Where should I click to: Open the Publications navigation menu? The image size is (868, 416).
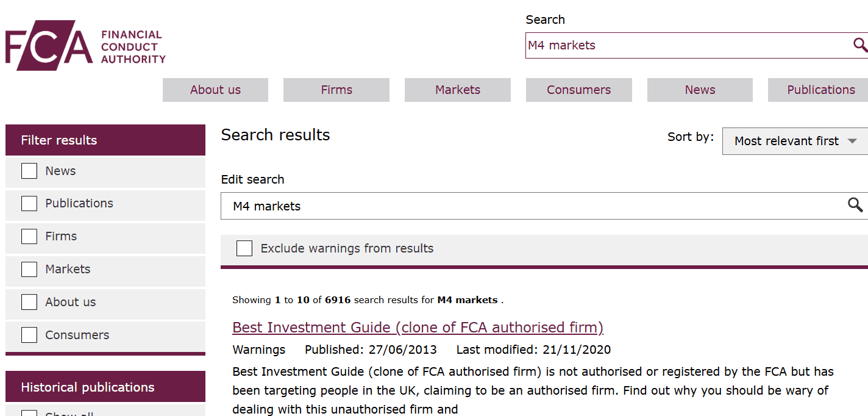[x=820, y=90]
